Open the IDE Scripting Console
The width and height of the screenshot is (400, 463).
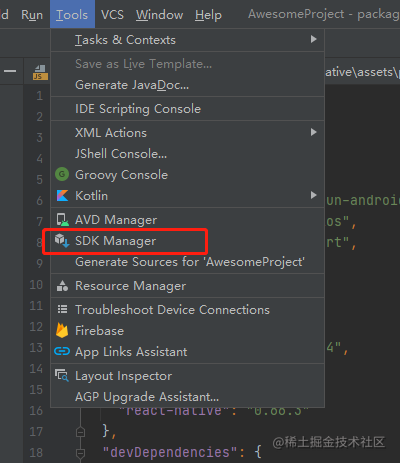click(187, 109)
